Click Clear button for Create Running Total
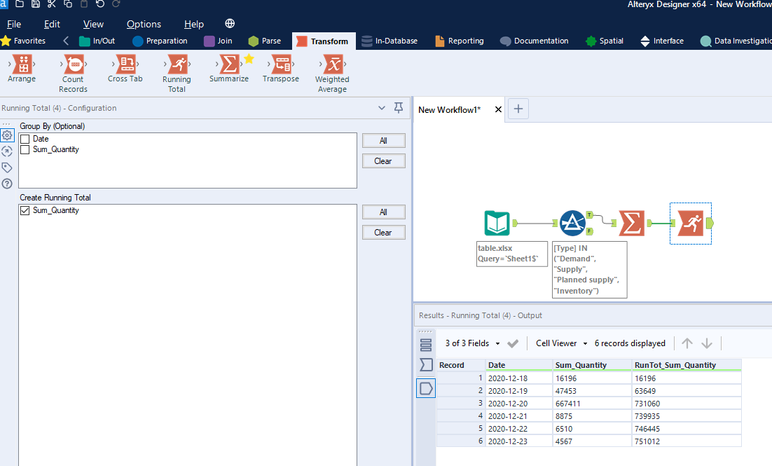The image size is (772, 466). pos(383,232)
